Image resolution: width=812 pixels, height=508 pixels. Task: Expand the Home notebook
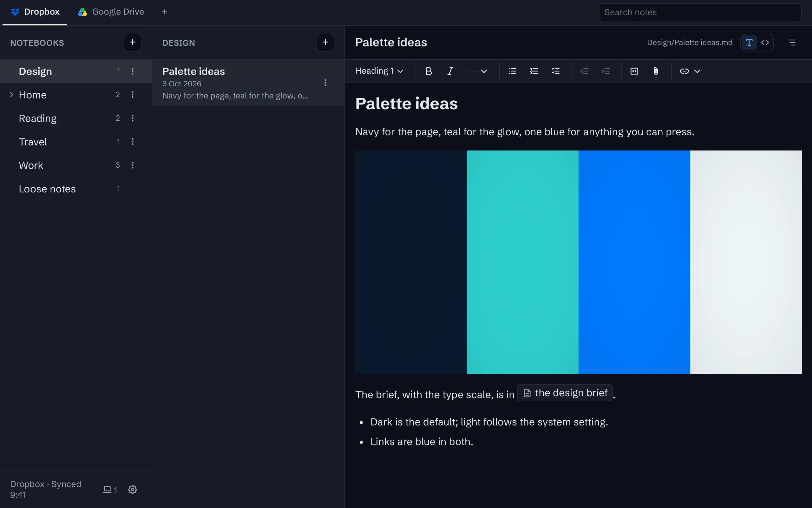(x=11, y=95)
